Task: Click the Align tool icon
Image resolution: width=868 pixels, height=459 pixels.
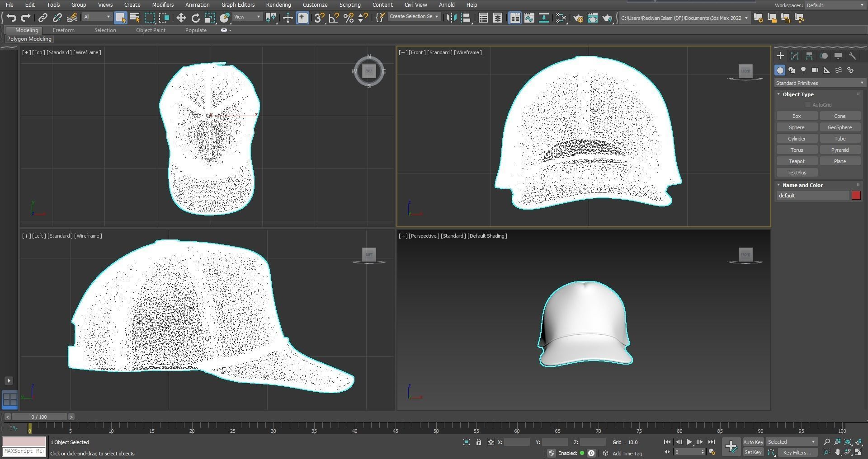Action: pos(466,18)
